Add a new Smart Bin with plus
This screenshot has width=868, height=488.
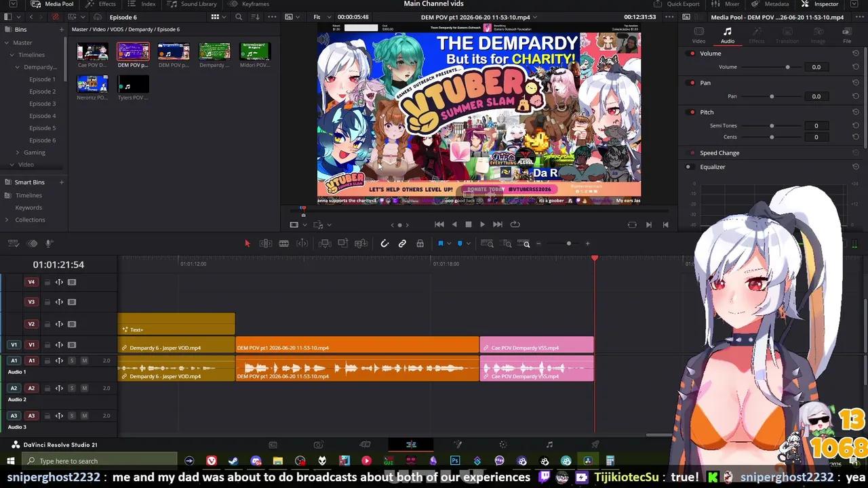[x=62, y=182]
